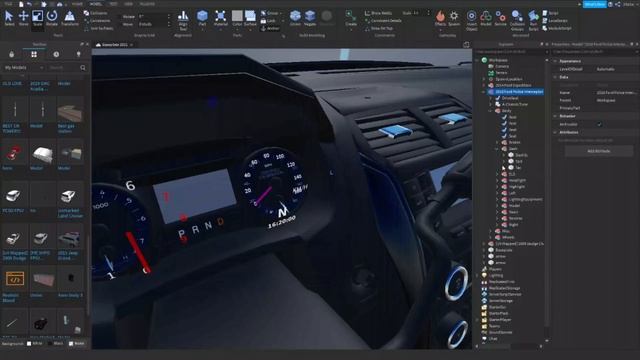Click the share icon in title bar

[x=618, y=4]
